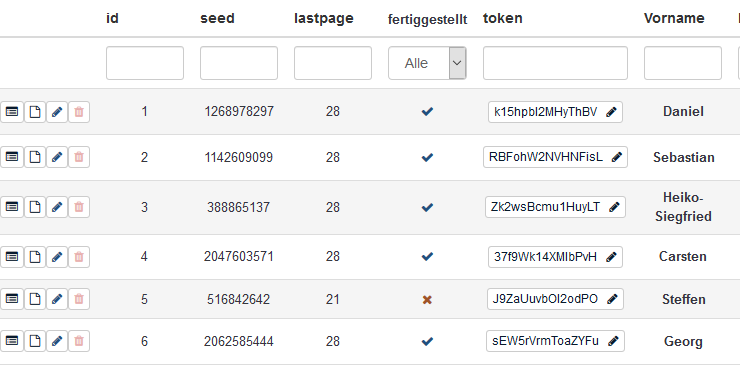Click document icon in Carsten's row
Screen dimensions: 740x365
[35, 257]
